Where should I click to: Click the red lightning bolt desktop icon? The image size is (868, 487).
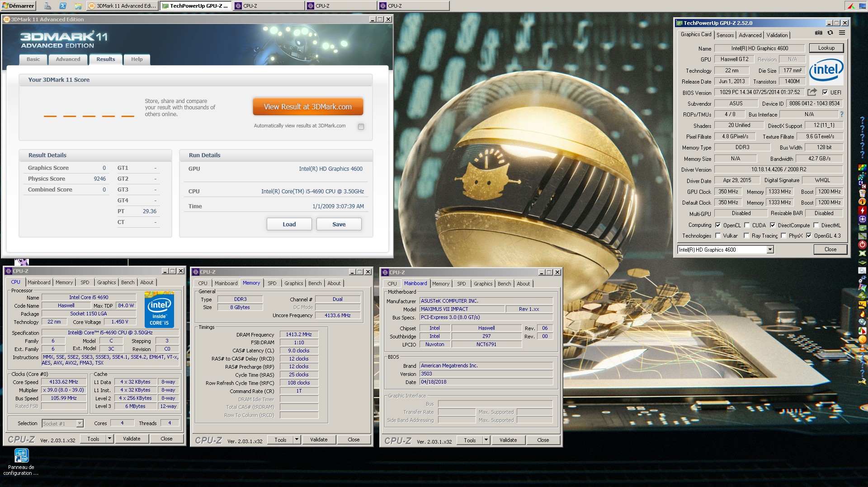[x=863, y=210]
